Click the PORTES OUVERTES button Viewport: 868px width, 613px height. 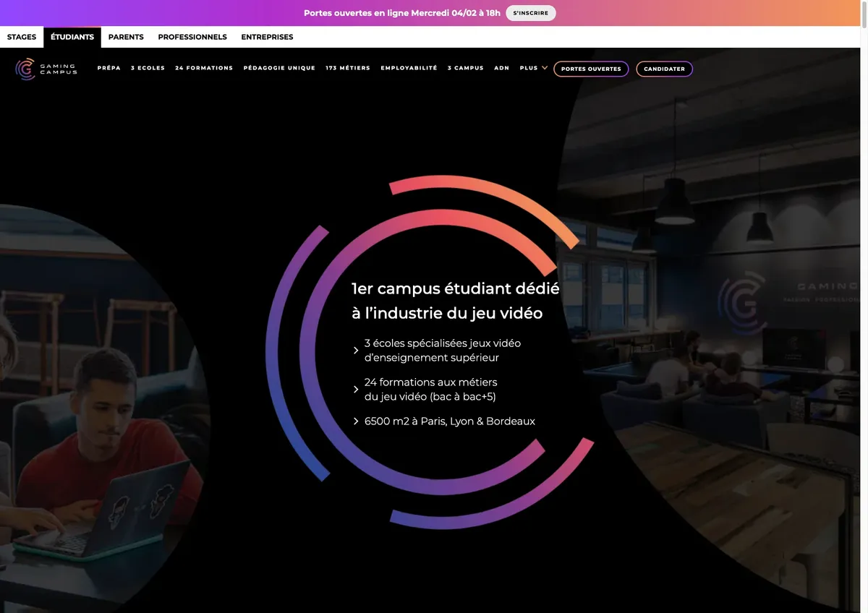(x=591, y=69)
